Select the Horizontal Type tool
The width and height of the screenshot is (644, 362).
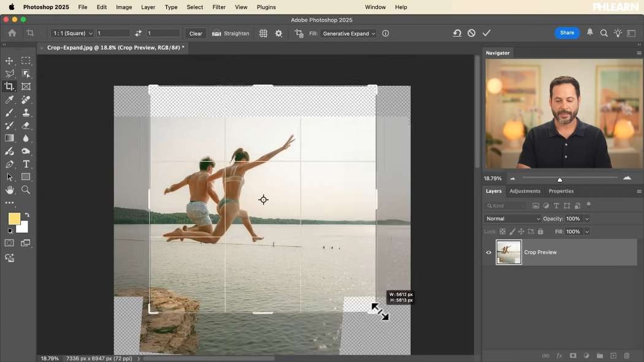[26, 164]
